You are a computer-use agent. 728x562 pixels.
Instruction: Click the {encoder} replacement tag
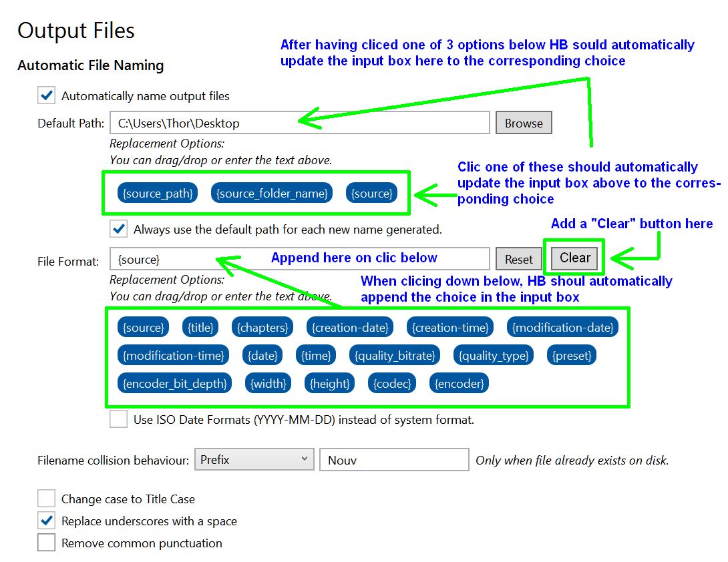pos(460,383)
